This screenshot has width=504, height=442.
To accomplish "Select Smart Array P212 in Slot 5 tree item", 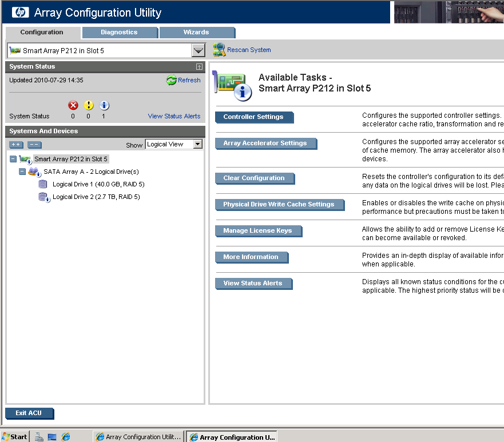I will (x=71, y=159).
